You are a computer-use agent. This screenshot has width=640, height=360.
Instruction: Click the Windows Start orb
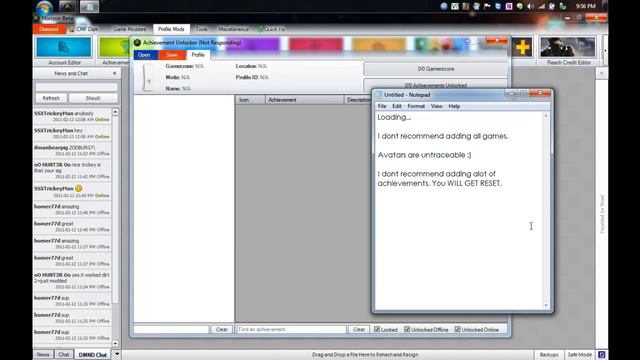pos(44,7)
